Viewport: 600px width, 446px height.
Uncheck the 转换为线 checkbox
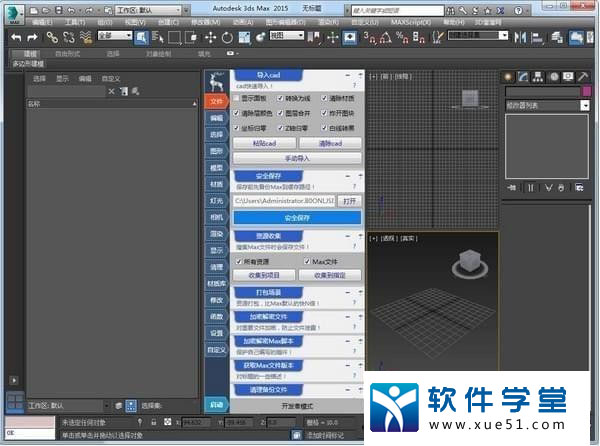[x=279, y=98]
